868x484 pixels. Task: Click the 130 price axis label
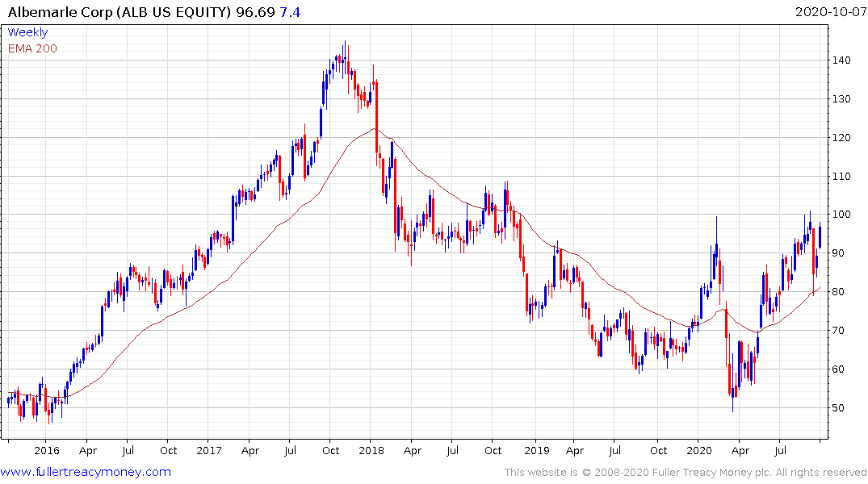click(841, 99)
